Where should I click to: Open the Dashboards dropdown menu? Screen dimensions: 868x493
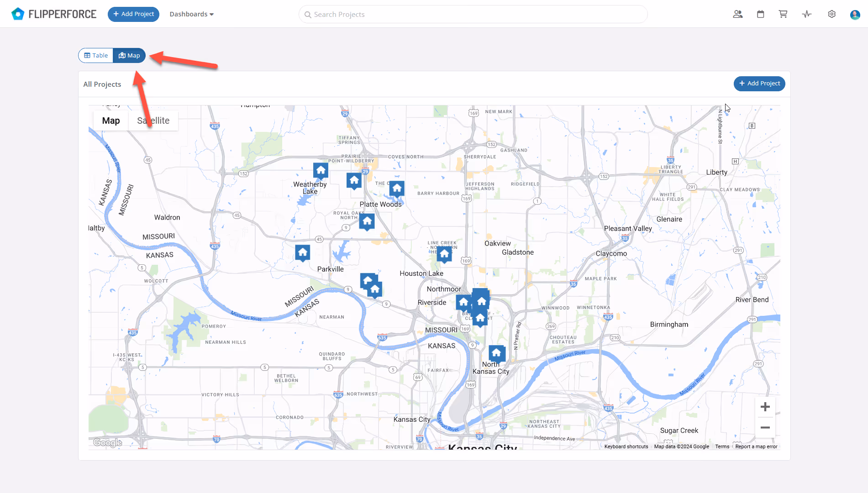[192, 14]
